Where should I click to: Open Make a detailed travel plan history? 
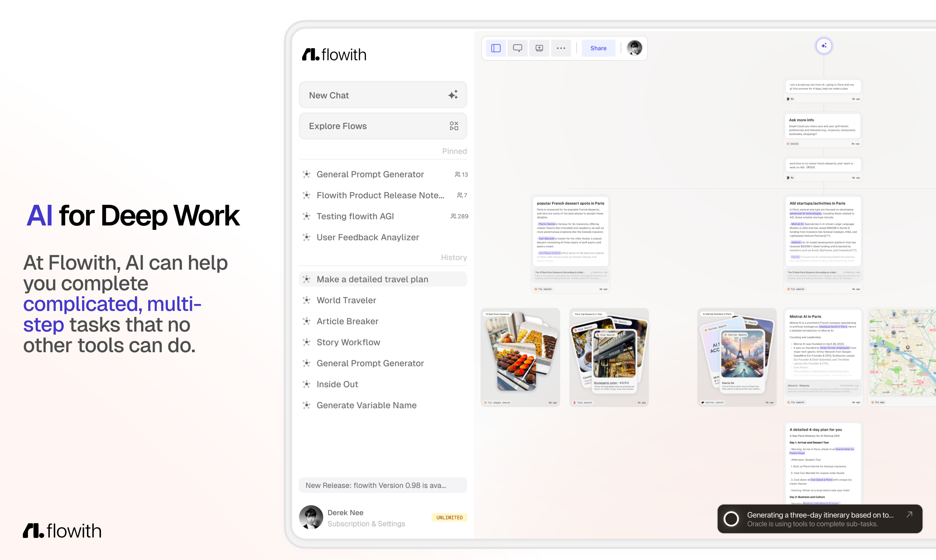372,279
